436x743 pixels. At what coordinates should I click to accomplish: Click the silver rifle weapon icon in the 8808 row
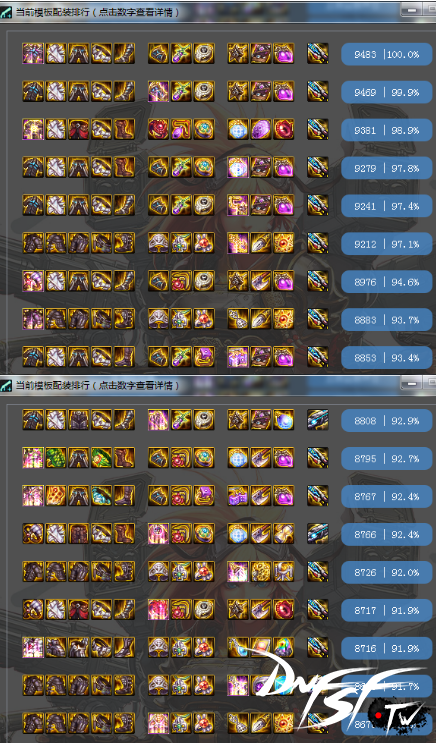[x=318, y=420]
